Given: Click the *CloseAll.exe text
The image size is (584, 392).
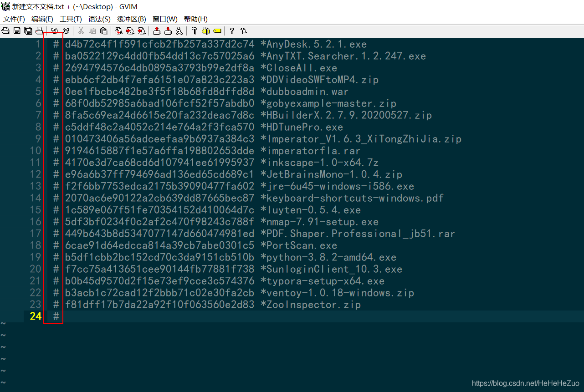Looking at the screenshot, I should point(299,68).
